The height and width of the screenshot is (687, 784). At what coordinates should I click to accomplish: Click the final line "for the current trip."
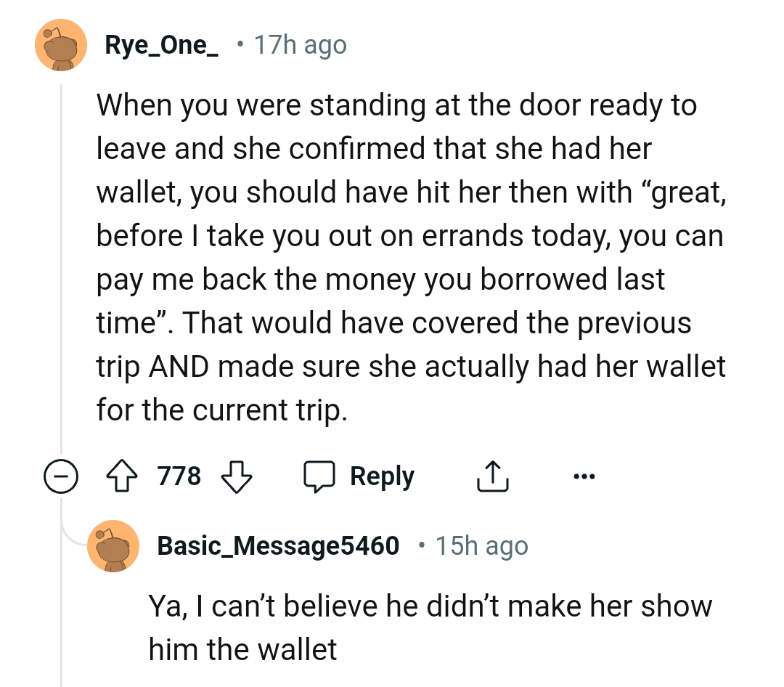click(x=222, y=410)
